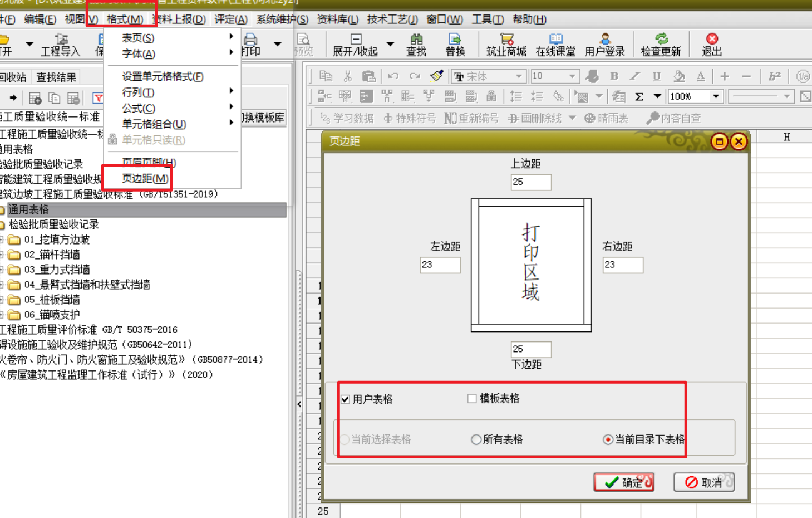Screen dimensions: 812x518
Task: Select 所有表格 radio option
Action: click(476, 439)
